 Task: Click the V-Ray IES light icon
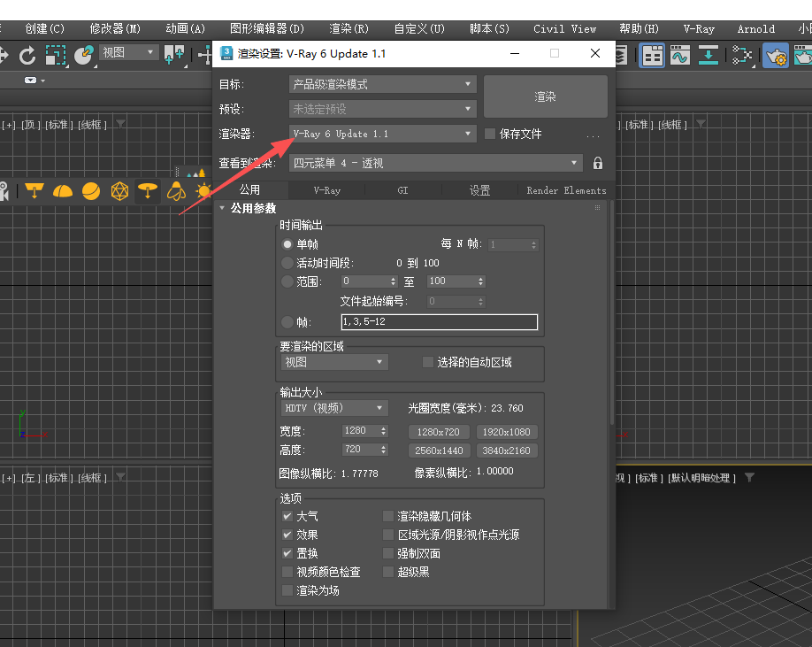click(176, 191)
